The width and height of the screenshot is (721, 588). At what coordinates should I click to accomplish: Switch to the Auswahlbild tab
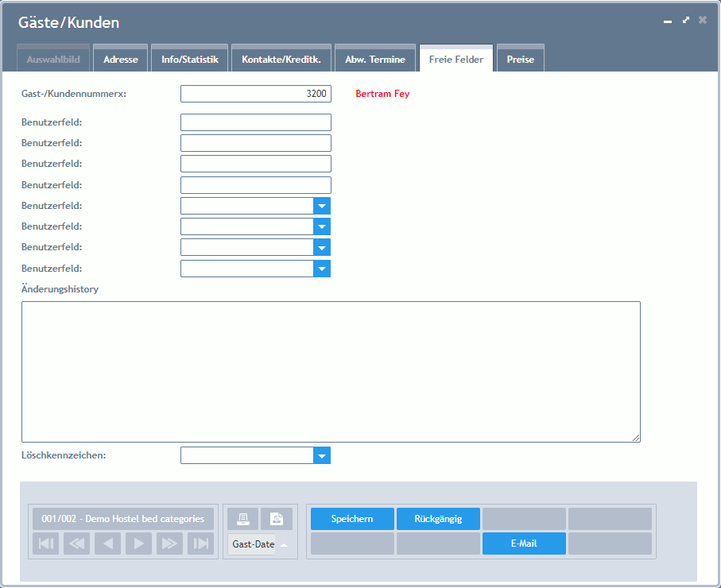tap(53, 59)
